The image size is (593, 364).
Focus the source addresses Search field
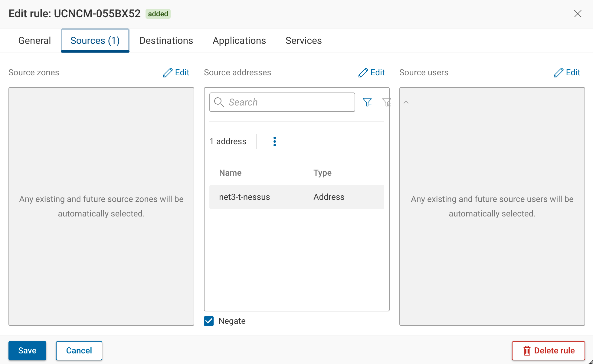(282, 102)
